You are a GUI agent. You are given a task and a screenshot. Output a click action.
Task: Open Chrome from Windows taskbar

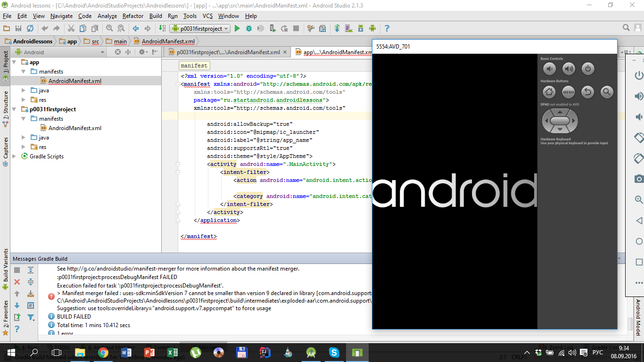click(x=103, y=353)
